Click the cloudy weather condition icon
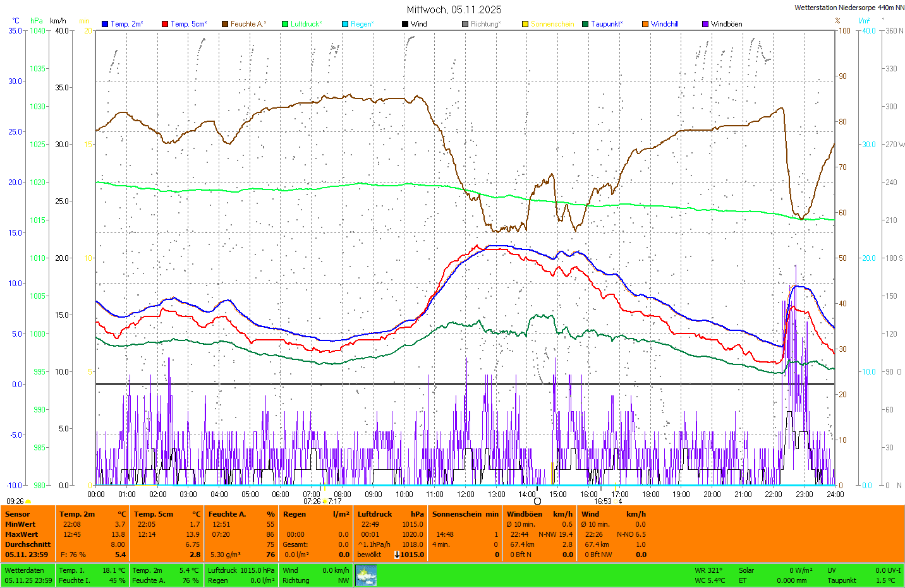 point(366,575)
